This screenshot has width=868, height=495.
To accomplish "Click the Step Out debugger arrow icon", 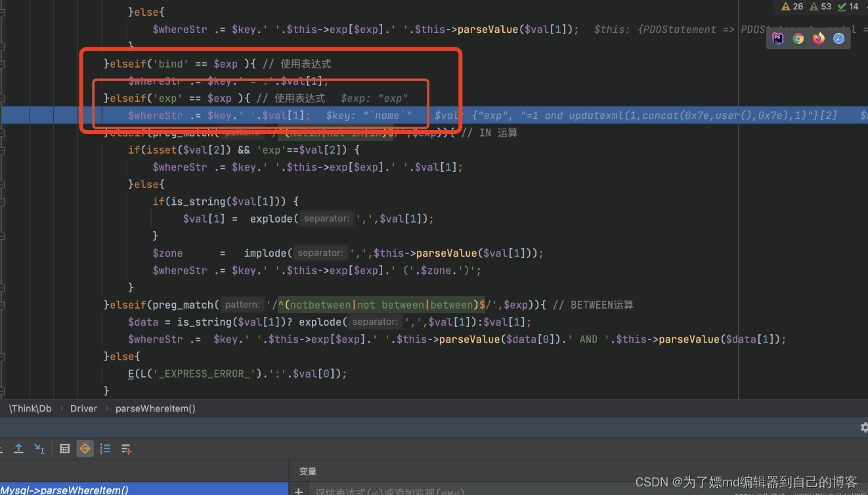I will pos(19,448).
